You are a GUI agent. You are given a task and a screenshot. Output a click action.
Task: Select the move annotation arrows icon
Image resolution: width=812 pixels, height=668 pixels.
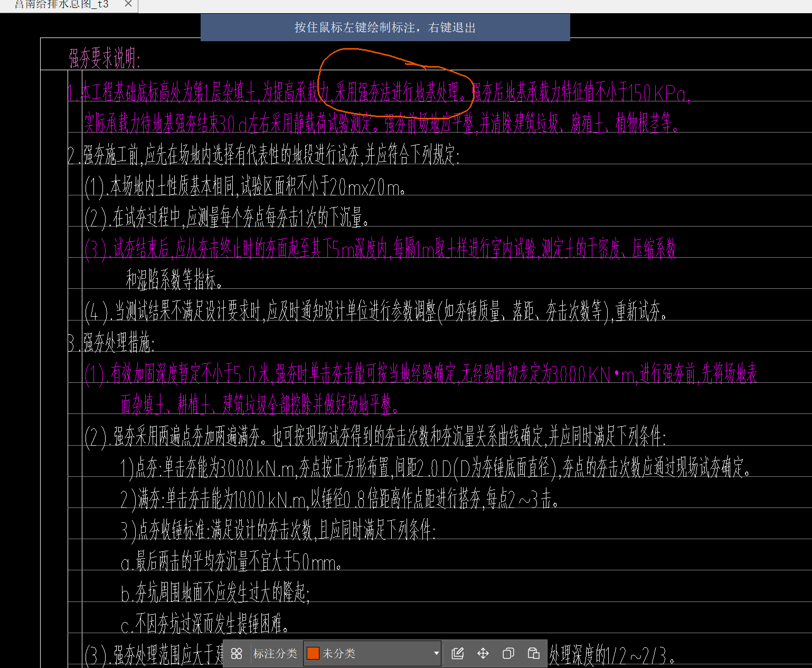(483, 654)
